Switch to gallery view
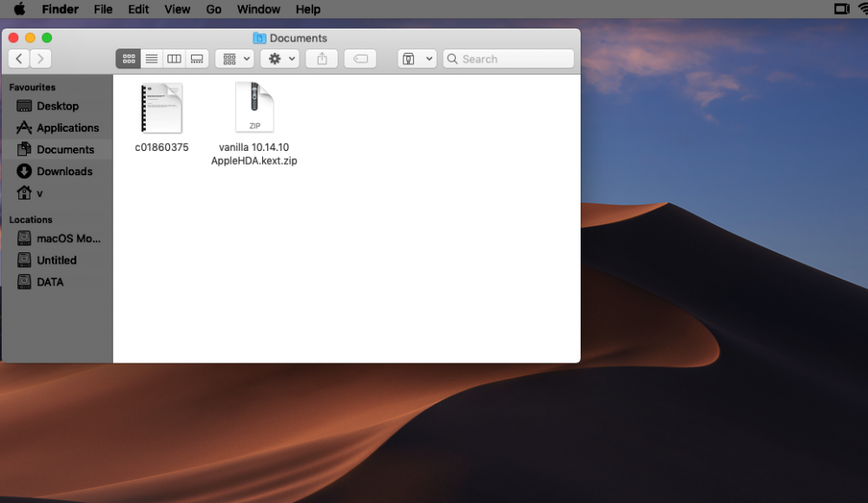868x503 pixels. pos(196,59)
